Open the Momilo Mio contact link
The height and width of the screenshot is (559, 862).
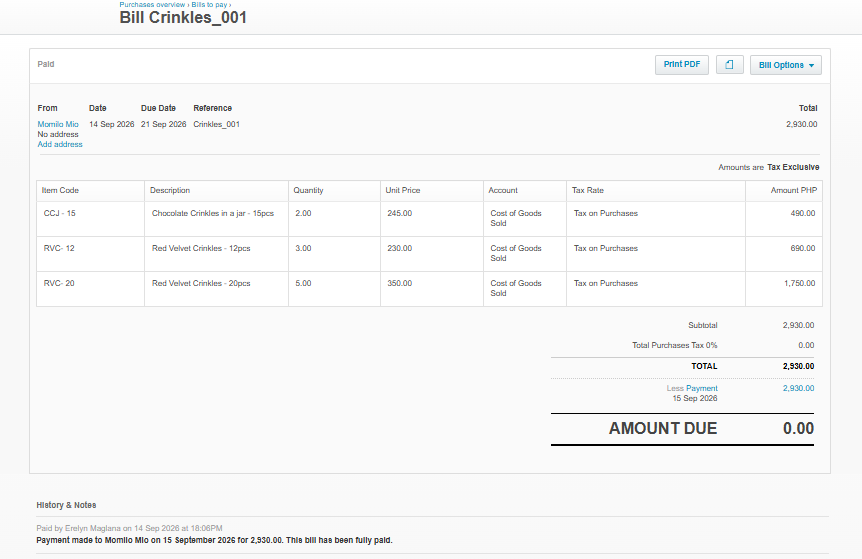[x=58, y=124]
